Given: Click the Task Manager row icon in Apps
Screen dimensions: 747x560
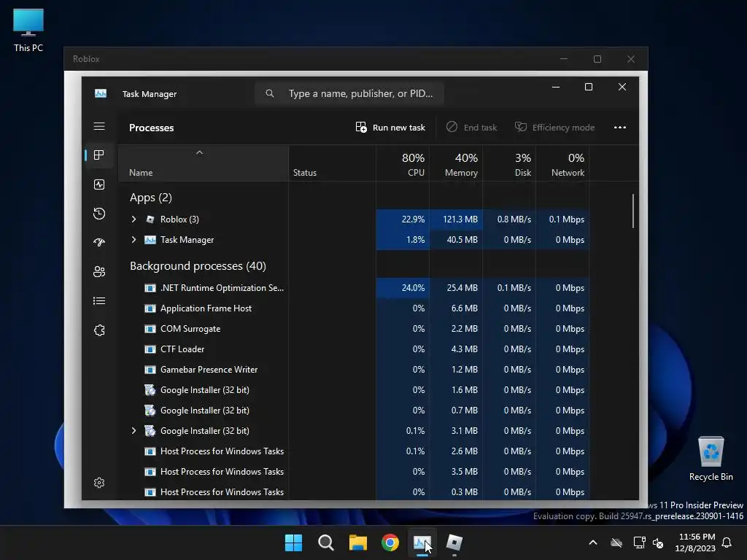Looking at the screenshot, I should 150,239.
